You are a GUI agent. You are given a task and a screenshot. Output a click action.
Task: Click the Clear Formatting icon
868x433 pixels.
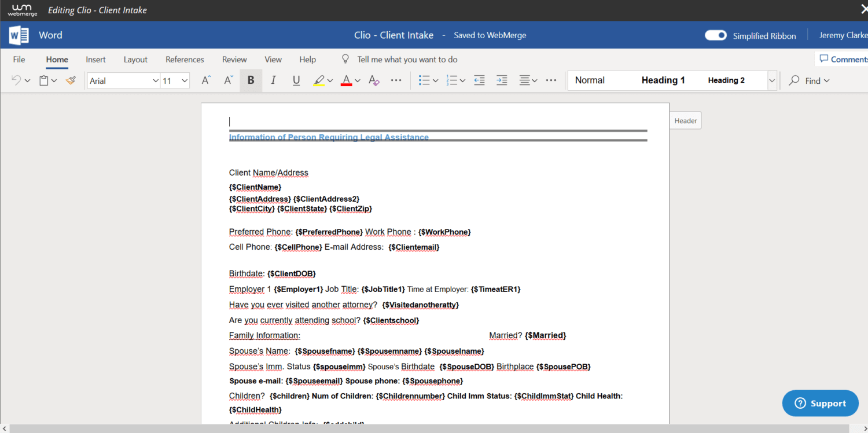tap(374, 80)
